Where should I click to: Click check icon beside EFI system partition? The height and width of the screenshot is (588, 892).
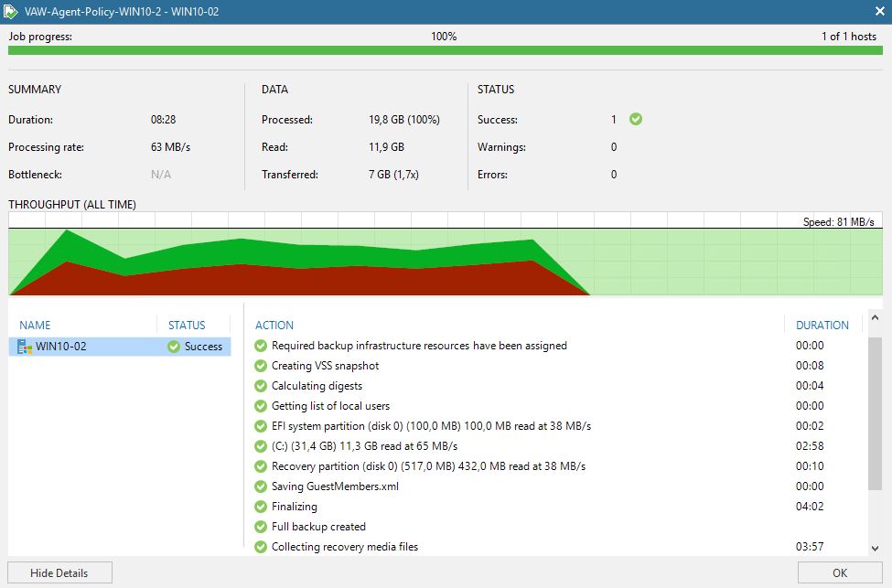point(261,426)
